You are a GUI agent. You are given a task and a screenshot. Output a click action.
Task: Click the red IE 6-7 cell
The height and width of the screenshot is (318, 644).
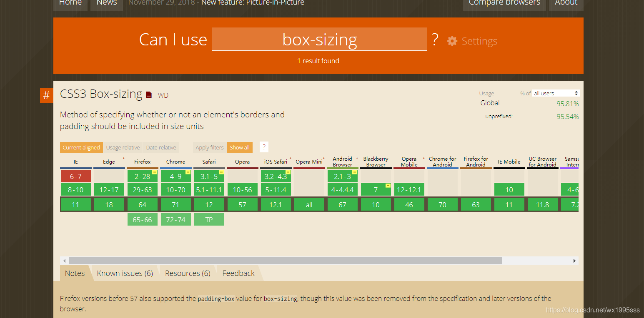(76, 176)
